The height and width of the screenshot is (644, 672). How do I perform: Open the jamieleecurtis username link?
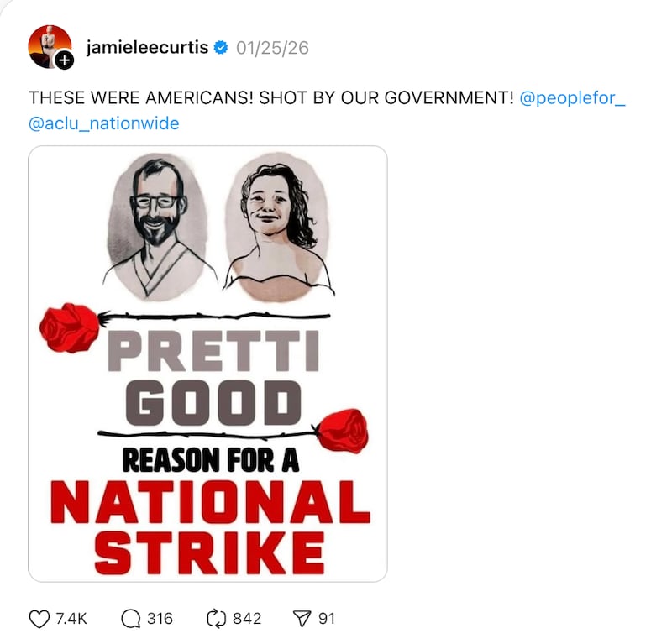pos(147,48)
